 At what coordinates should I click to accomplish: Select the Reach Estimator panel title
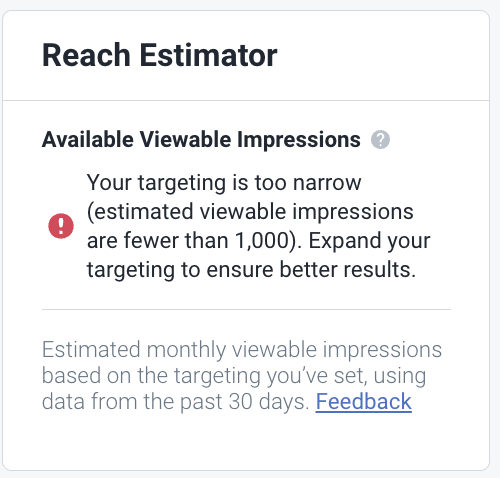[159, 55]
